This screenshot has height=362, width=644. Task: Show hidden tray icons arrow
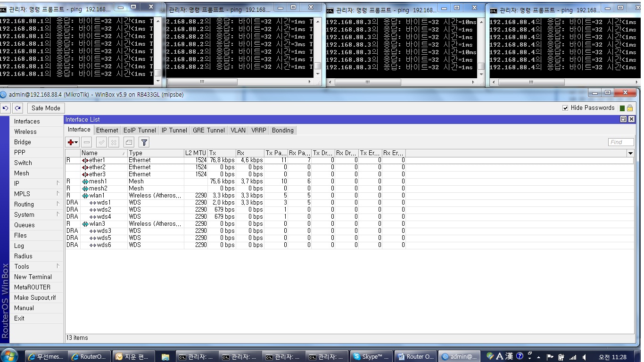[x=539, y=357]
